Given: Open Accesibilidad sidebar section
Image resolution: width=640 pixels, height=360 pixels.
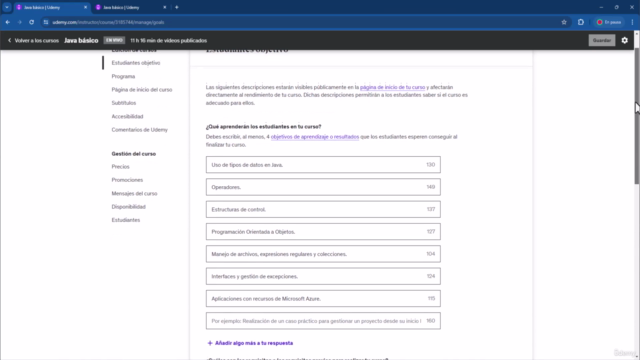Looking at the screenshot, I should [127, 116].
